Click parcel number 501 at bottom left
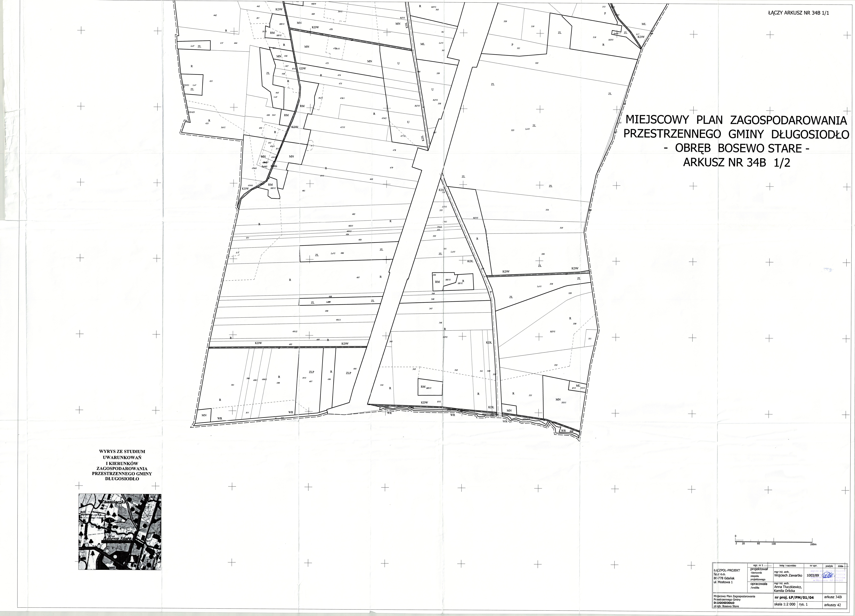This screenshot has width=855, height=616. pyautogui.click(x=233, y=385)
